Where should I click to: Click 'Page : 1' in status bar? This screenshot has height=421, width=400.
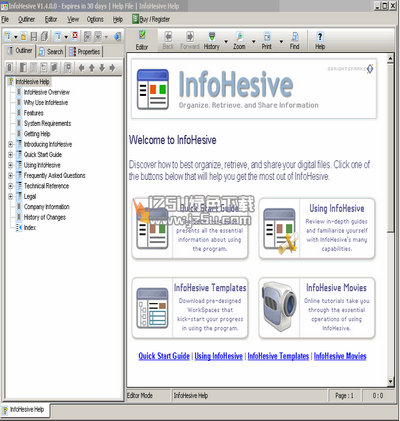(x=344, y=396)
